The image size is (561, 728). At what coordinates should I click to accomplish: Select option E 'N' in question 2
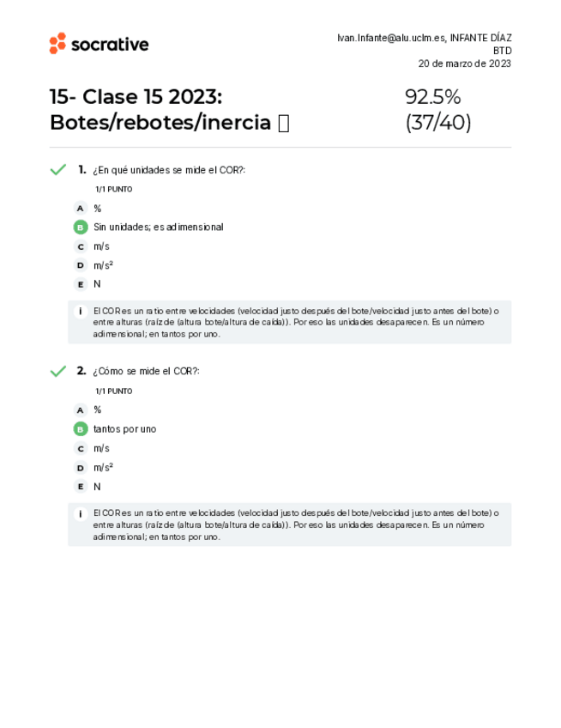81,487
